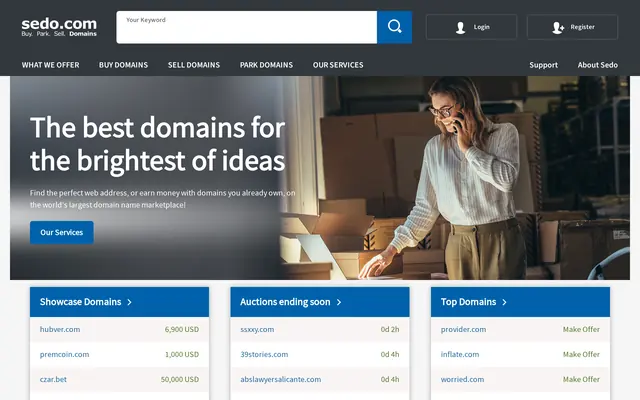Click the Our Services hero button
640x400 pixels.
(62, 232)
